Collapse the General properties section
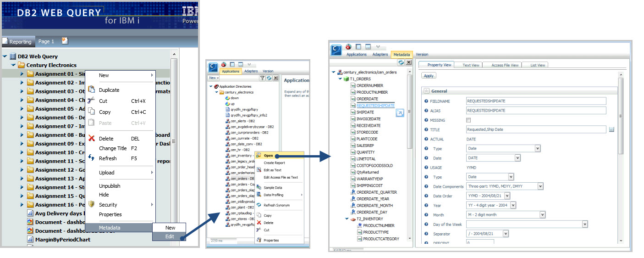This screenshot has width=644, height=258. pyautogui.click(x=426, y=91)
